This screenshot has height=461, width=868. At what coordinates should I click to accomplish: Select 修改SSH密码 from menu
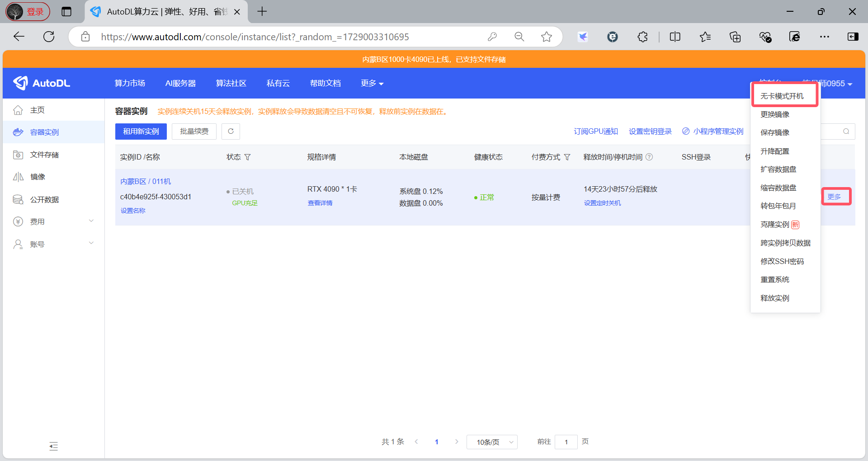pyautogui.click(x=782, y=261)
